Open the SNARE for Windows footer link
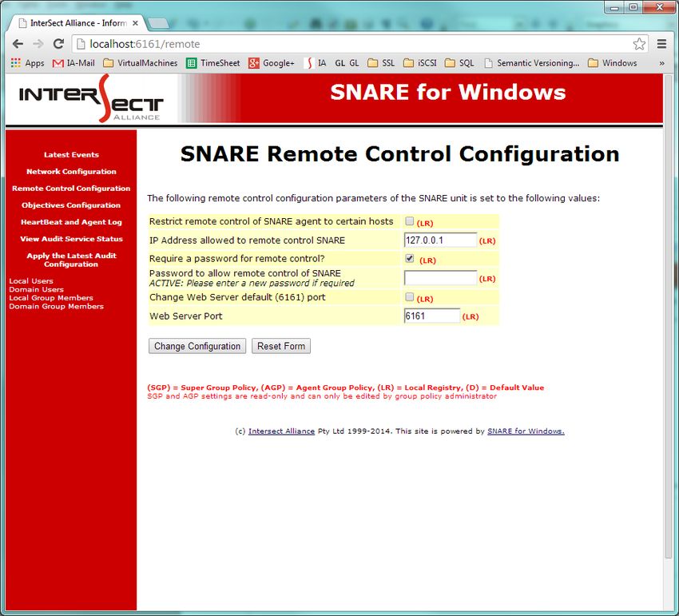This screenshot has height=616, width=679. click(x=526, y=431)
